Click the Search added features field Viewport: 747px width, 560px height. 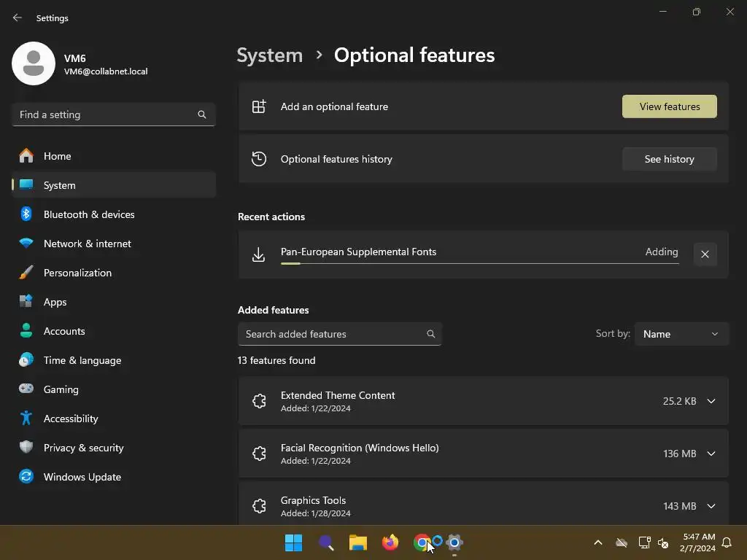pyautogui.click(x=339, y=334)
